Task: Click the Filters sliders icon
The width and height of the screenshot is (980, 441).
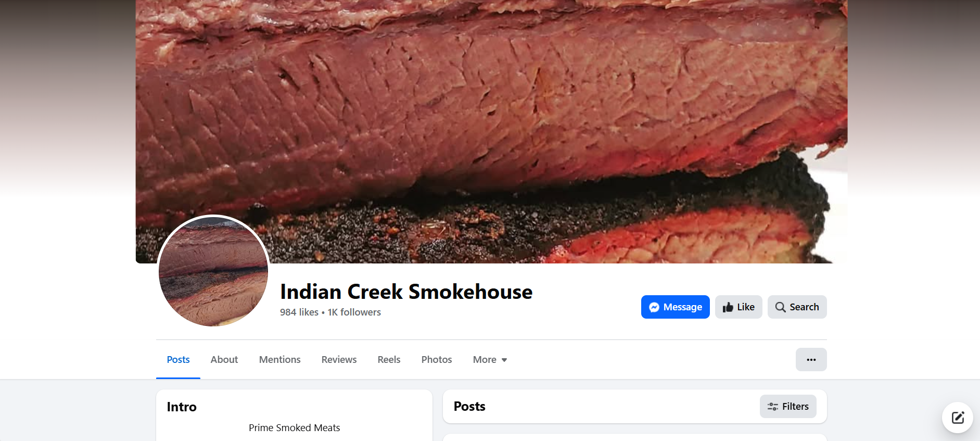Action: coord(773,407)
